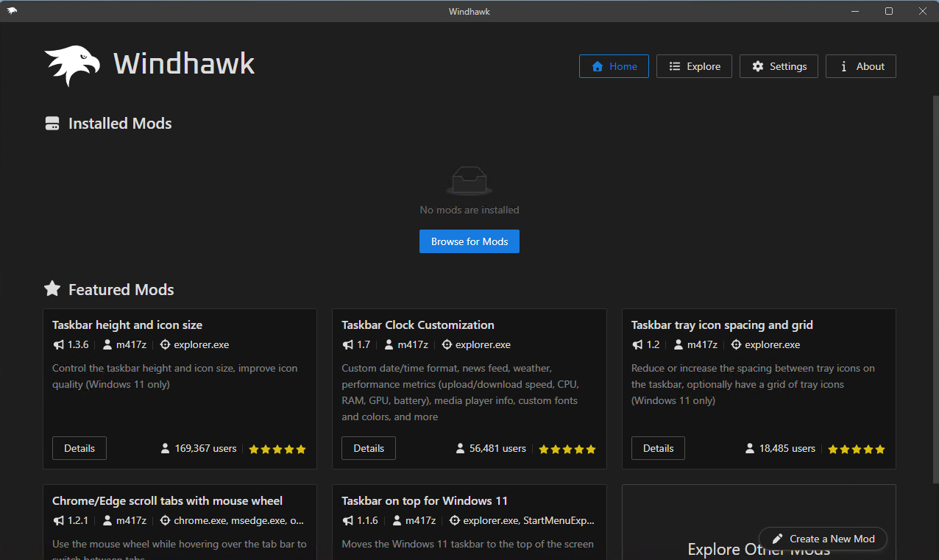This screenshot has height=560, width=939.
Task: Open the Home tab
Action: pos(614,66)
